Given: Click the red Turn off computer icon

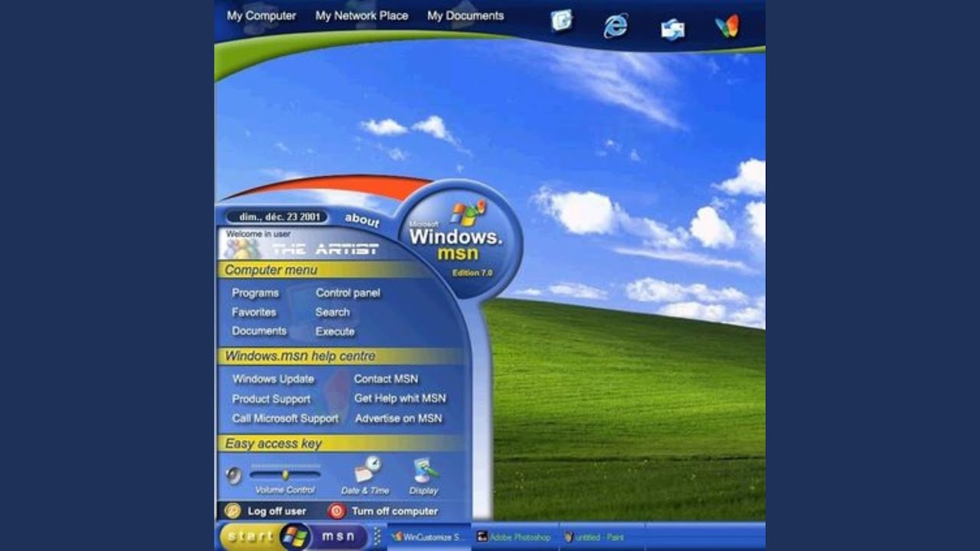Looking at the screenshot, I should (x=336, y=511).
